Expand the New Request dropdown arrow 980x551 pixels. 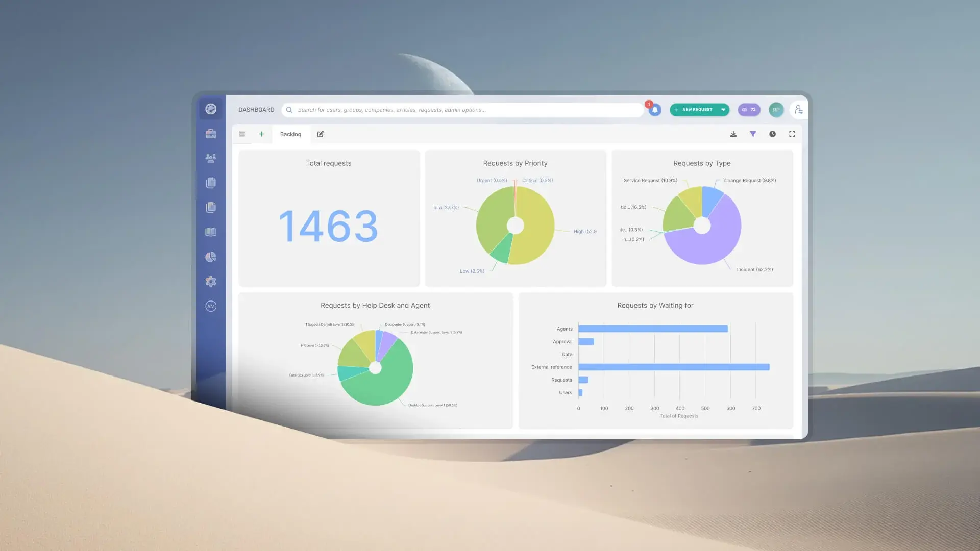pos(723,110)
